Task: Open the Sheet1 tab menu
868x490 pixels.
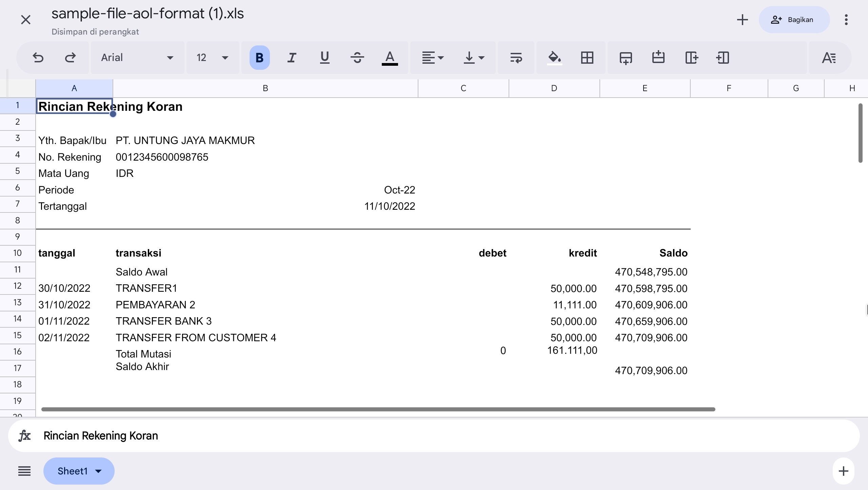Action: click(x=79, y=471)
